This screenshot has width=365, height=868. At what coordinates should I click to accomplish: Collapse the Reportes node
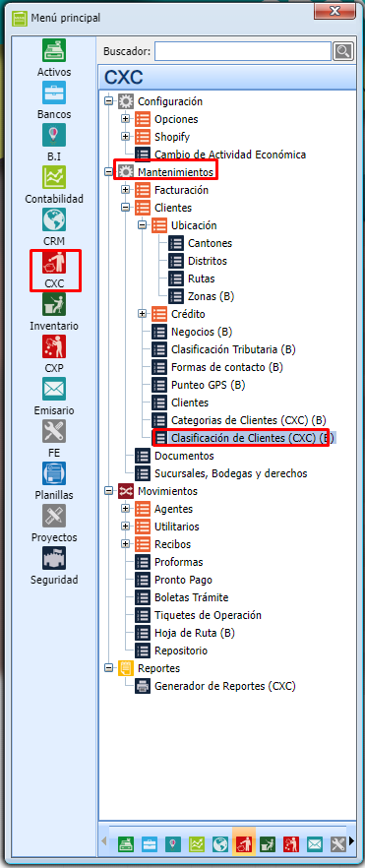click(108, 668)
